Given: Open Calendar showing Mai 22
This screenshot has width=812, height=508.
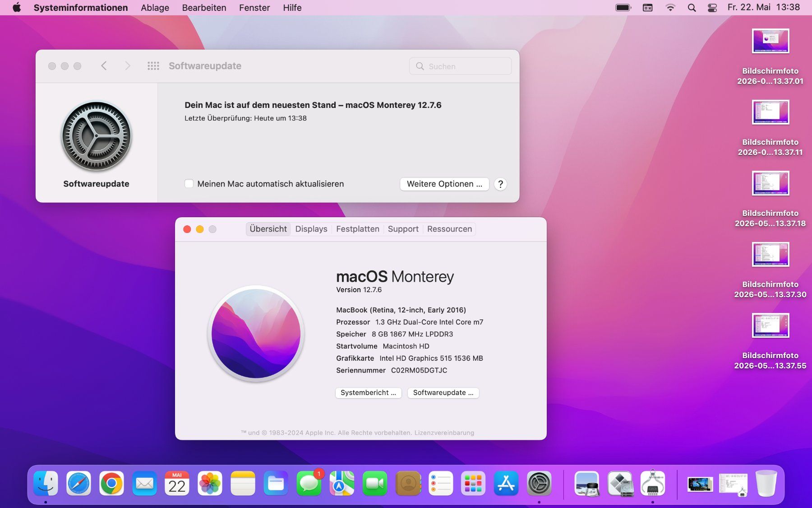Looking at the screenshot, I should tap(177, 483).
